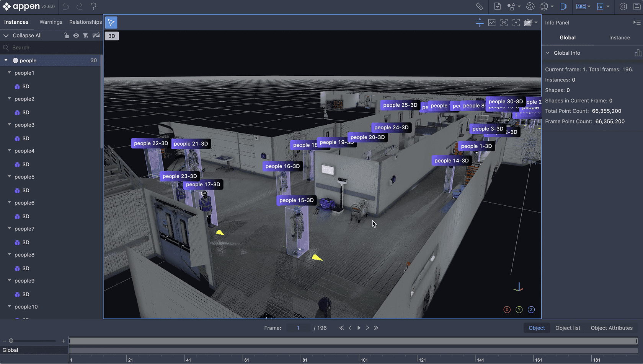Toggle the unlock padlock icon for instances
Viewport: 643px width, 364px height.
pyautogui.click(x=66, y=36)
